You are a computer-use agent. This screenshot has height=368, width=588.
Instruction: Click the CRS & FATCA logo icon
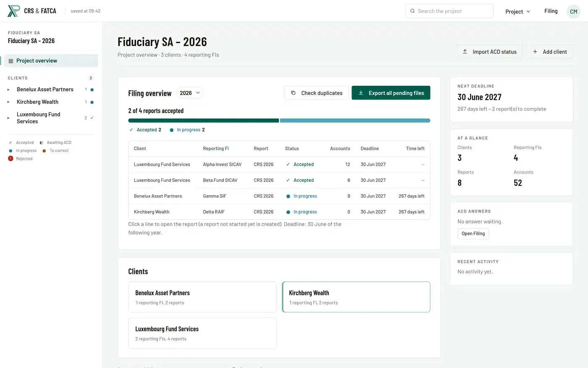click(13, 11)
